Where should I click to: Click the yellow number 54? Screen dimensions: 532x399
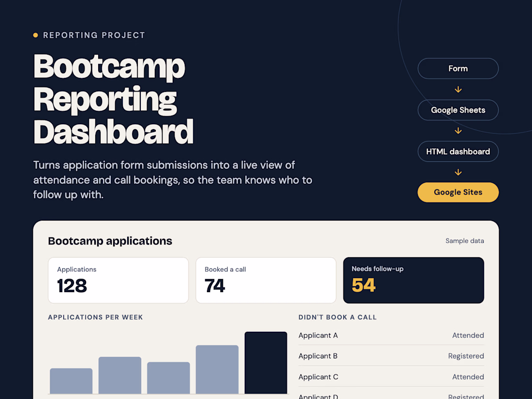click(364, 285)
